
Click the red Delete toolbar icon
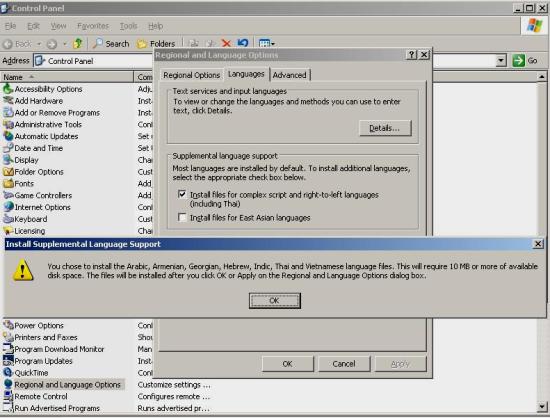[226, 43]
